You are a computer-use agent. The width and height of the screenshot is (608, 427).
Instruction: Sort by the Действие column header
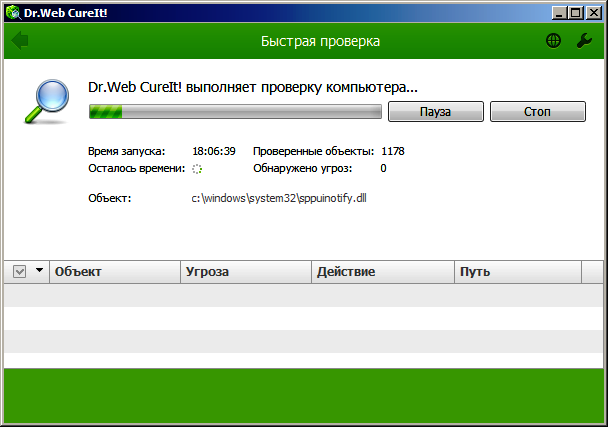tap(383, 272)
